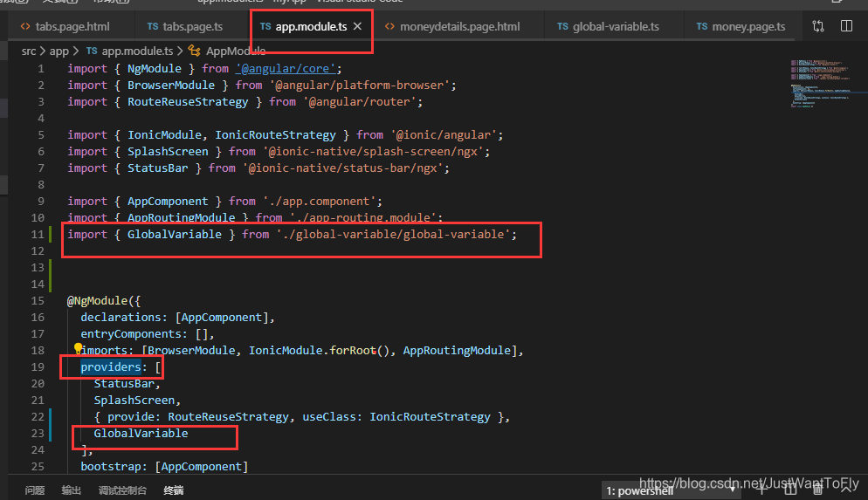Image resolution: width=868 pixels, height=500 pixels.
Task: Click 'StatusBar' on line 20
Action: [x=124, y=384]
